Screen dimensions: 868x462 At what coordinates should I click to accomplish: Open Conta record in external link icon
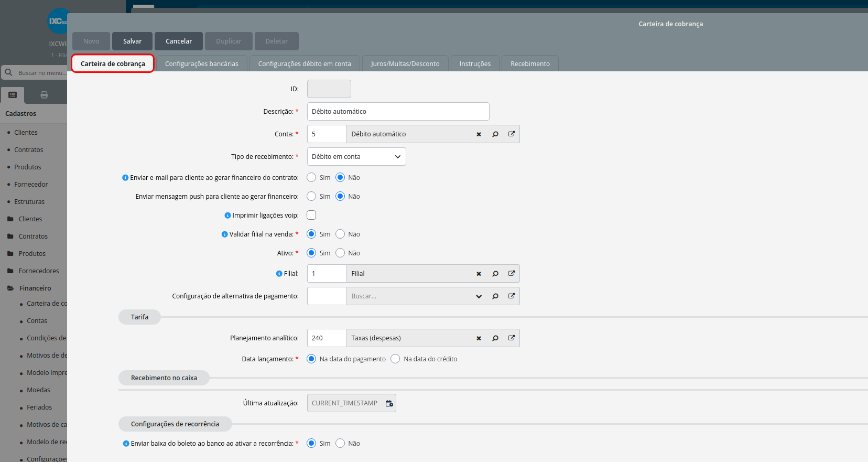(512, 134)
